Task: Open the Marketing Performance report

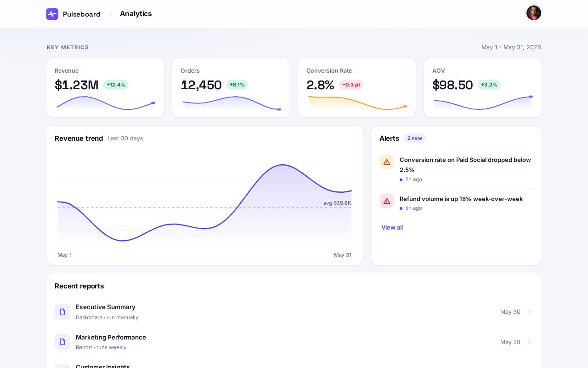Action: [294, 342]
